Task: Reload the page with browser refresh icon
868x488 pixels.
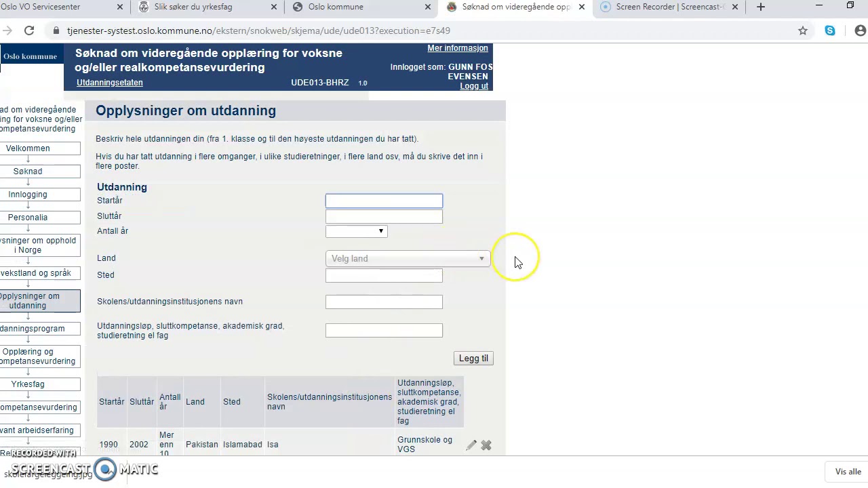Action: tap(29, 30)
